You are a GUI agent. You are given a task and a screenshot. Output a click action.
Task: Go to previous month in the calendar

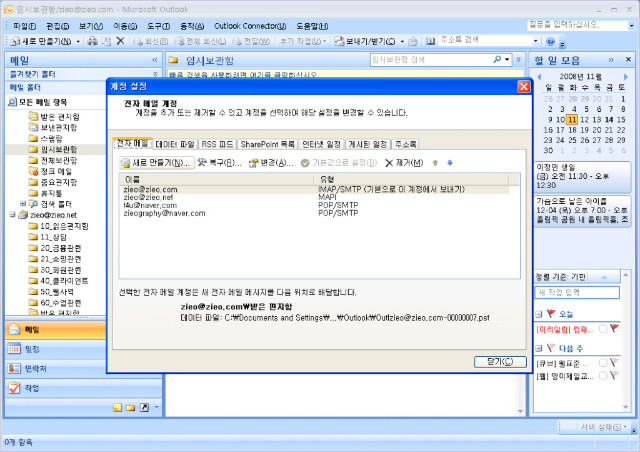click(x=540, y=76)
